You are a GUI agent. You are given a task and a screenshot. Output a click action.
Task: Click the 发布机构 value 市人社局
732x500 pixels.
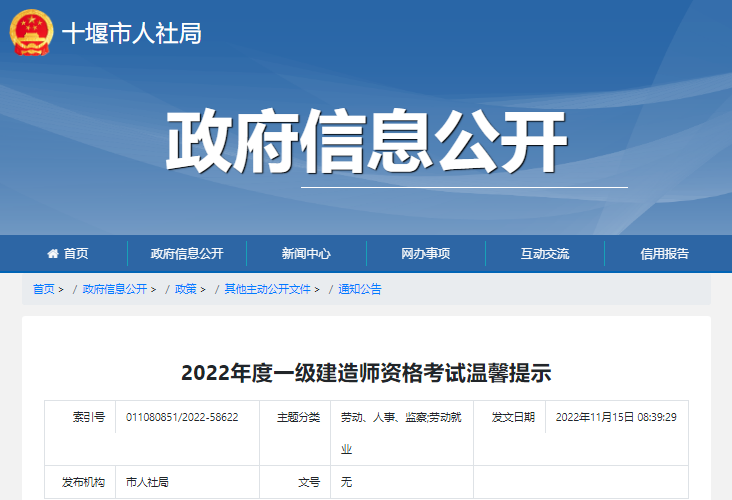click(147, 482)
